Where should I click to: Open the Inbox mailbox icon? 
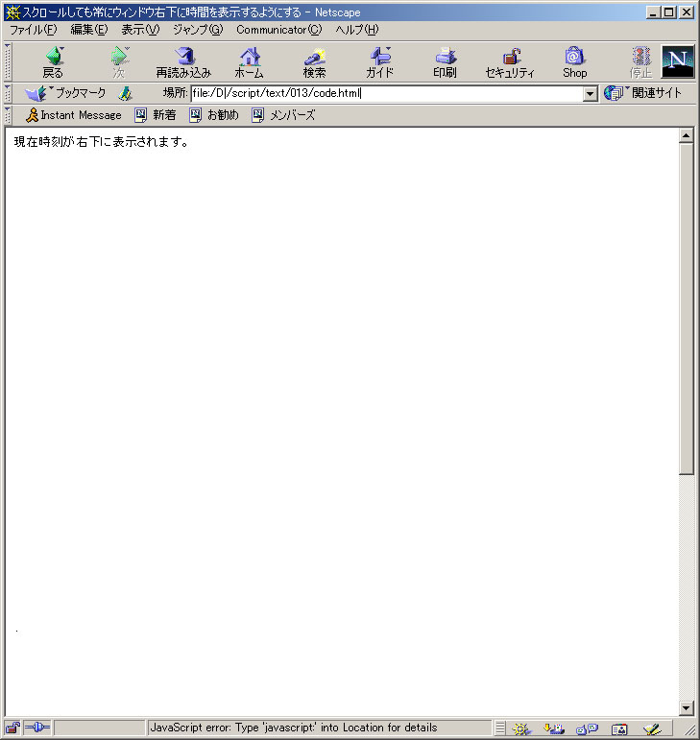pos(554,728)
